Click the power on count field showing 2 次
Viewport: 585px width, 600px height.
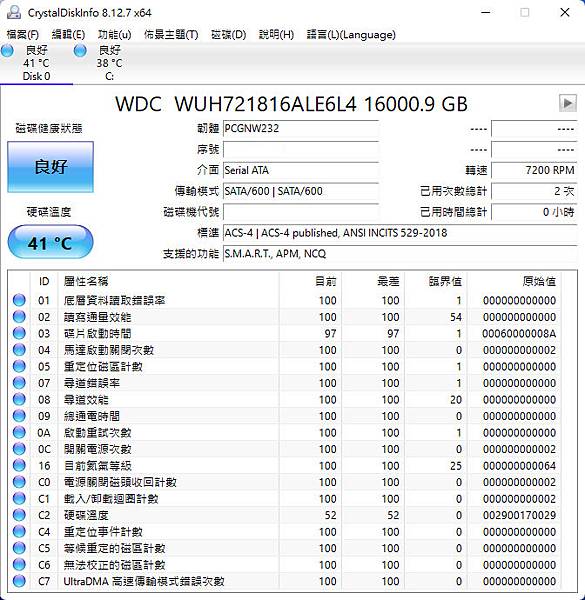534,191
